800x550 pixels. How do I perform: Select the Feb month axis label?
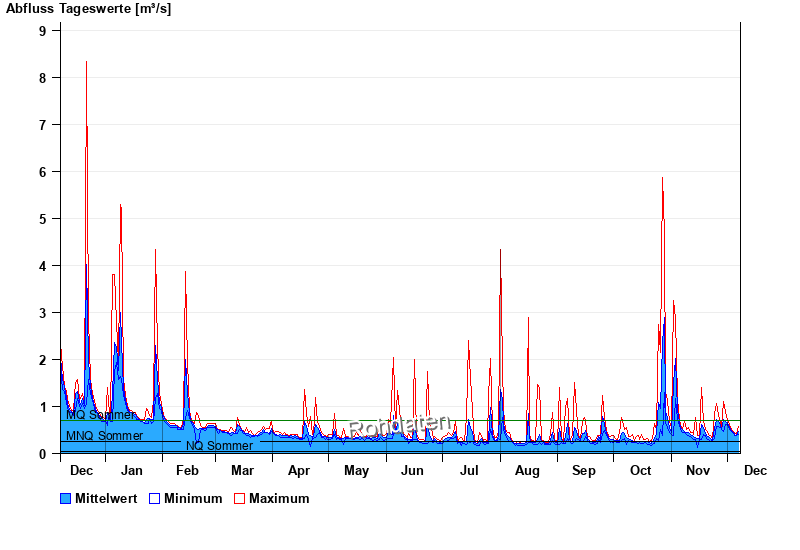[187, 470]
